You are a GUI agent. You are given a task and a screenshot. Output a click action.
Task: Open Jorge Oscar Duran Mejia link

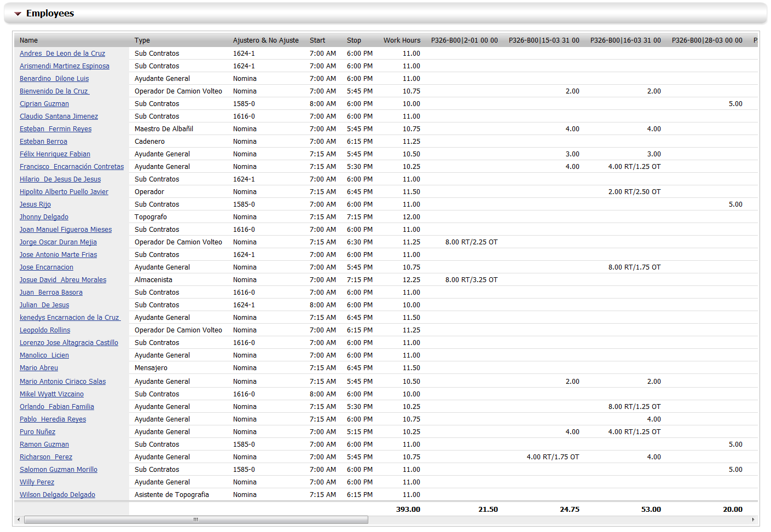pos(59,242)
